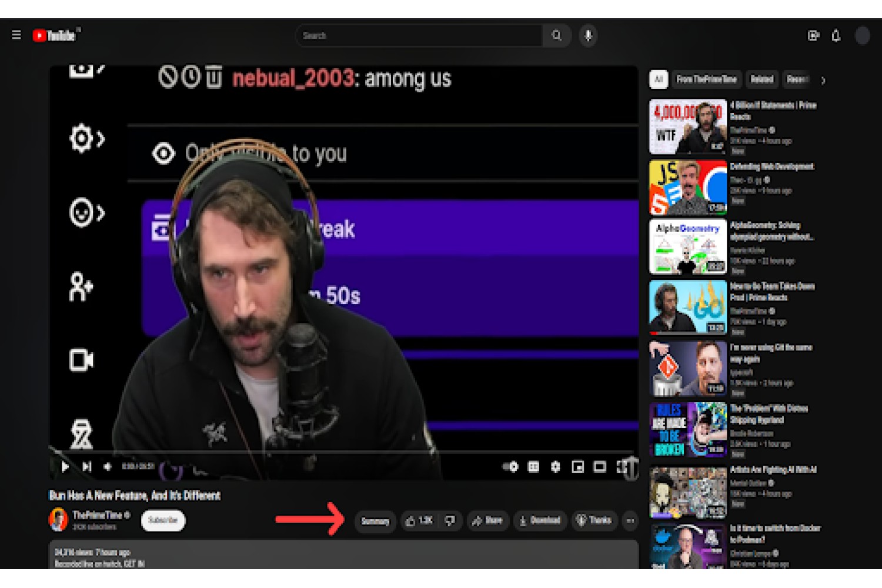Click the Summary button
Viewport: 882px width, 588px height.
[x=375, y=521]
